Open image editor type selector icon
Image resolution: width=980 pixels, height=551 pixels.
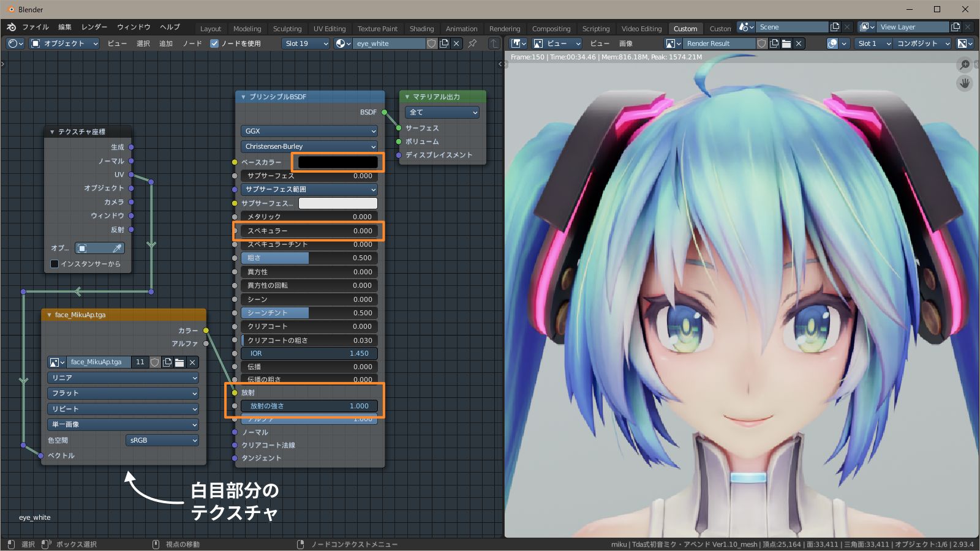click(518, 43)
